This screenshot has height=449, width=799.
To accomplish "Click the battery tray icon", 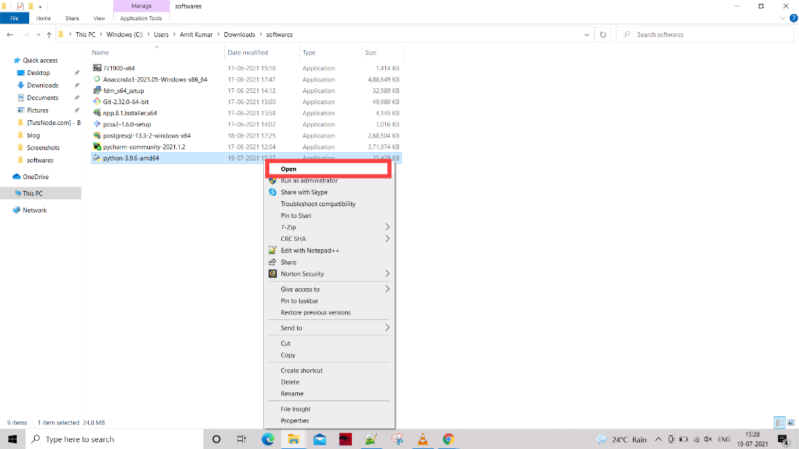I will 683,439.
